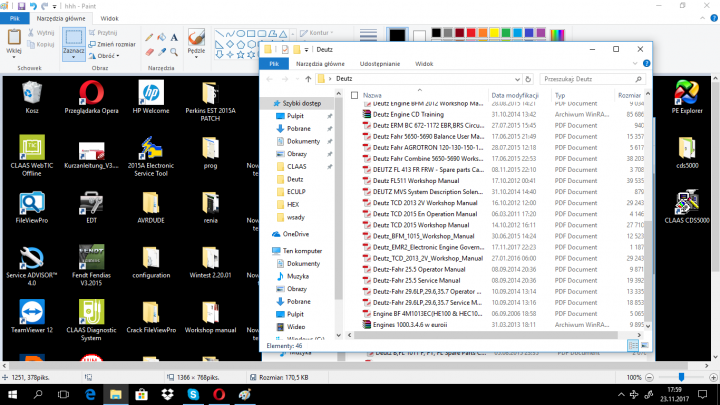The width and height of the screenshot is (720, 405).
Task: Click Zmień rozmiar resize button
Action: click(113, 44)
